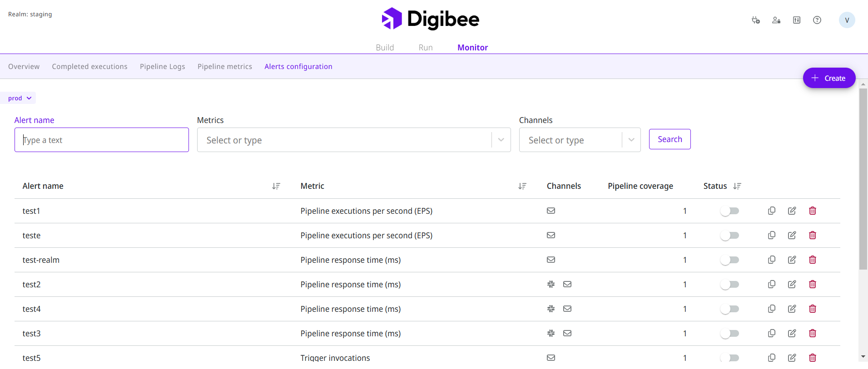The image size is (868, 369).
Task: Open the Metrics filter dropdown
Action: 501,140
